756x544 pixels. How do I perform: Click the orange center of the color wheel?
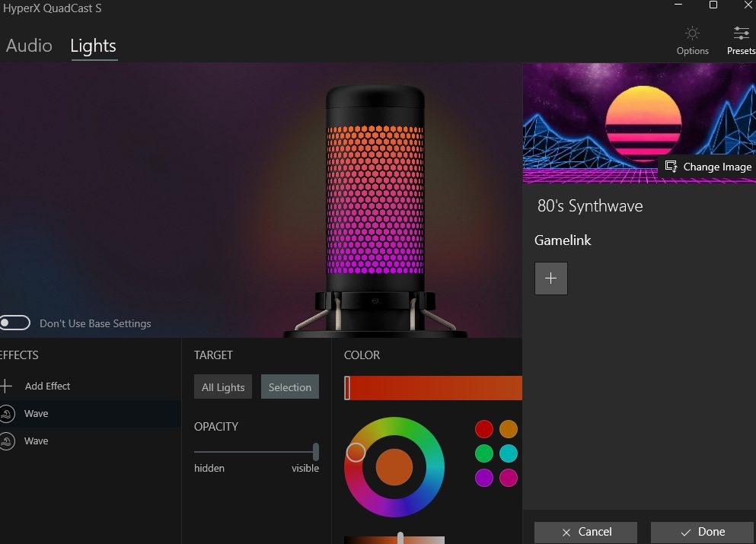click(394, 467)
